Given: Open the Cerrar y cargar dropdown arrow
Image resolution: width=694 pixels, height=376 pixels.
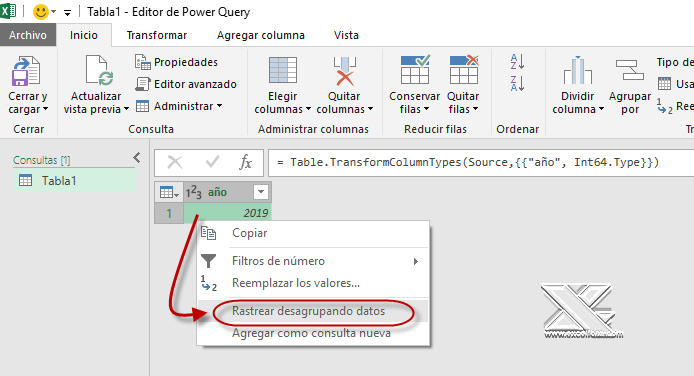Looking at the screenshot, I should point(46,109).
